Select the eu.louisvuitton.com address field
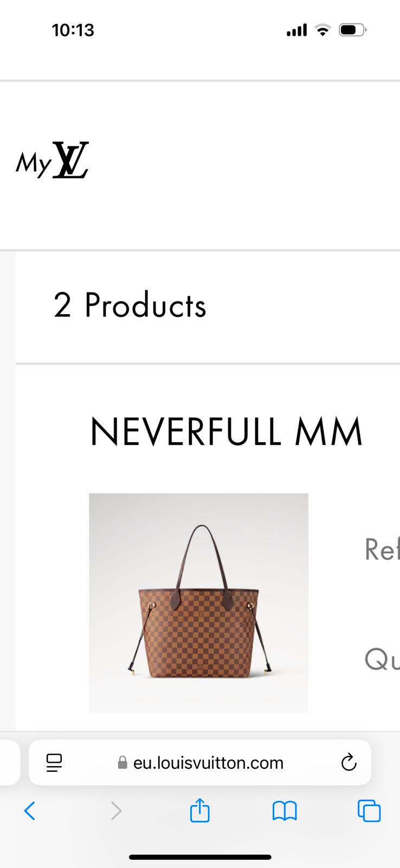Image resolution: width=400 pixels, height=868 pixels. (200, 762)
